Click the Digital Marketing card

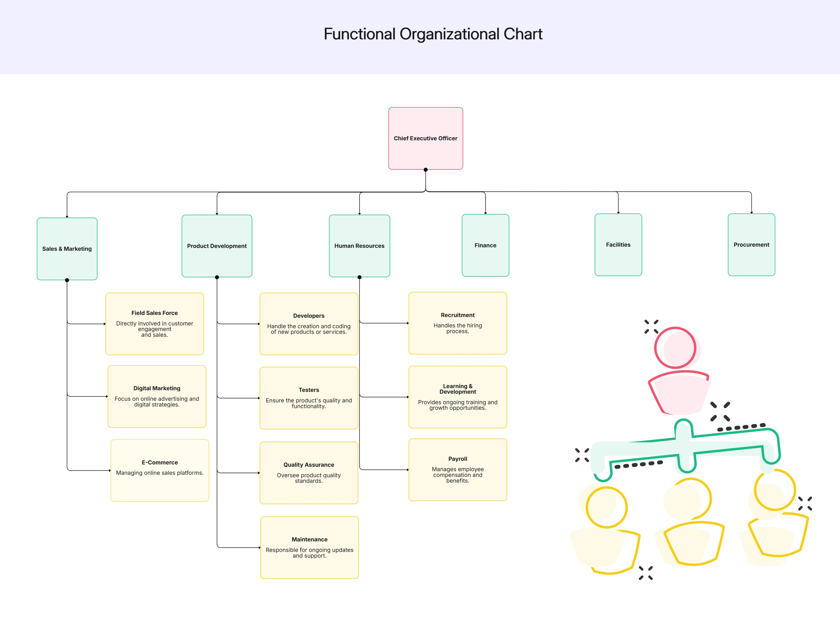[x=156, y=396]
